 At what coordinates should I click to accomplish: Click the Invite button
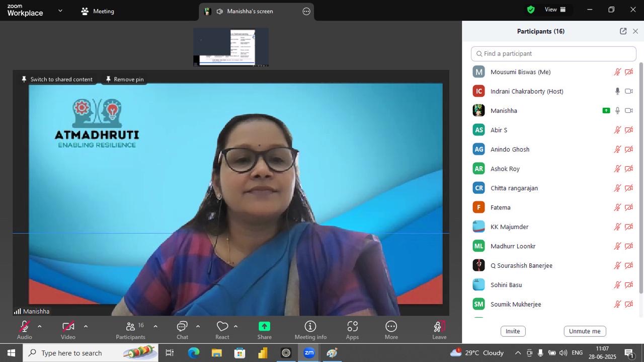[513, 331]
